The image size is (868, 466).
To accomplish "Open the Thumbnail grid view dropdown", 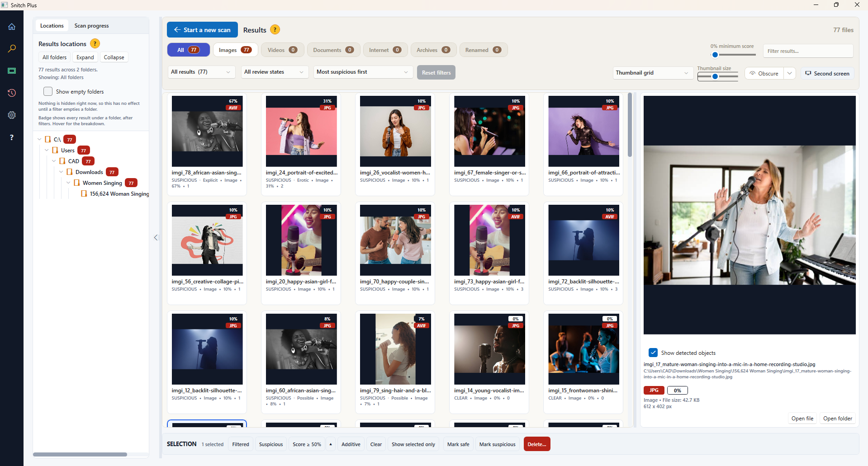I will [653, 73].
